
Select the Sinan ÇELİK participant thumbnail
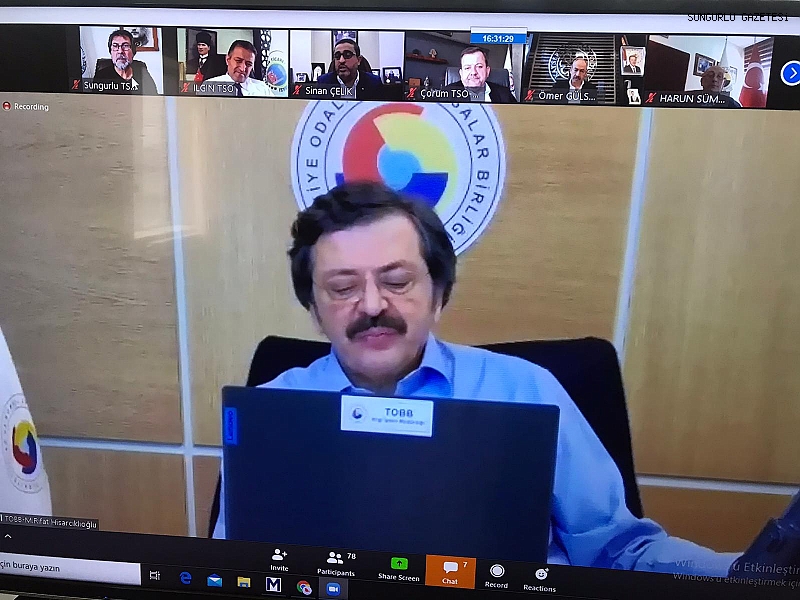click(347, 64)
